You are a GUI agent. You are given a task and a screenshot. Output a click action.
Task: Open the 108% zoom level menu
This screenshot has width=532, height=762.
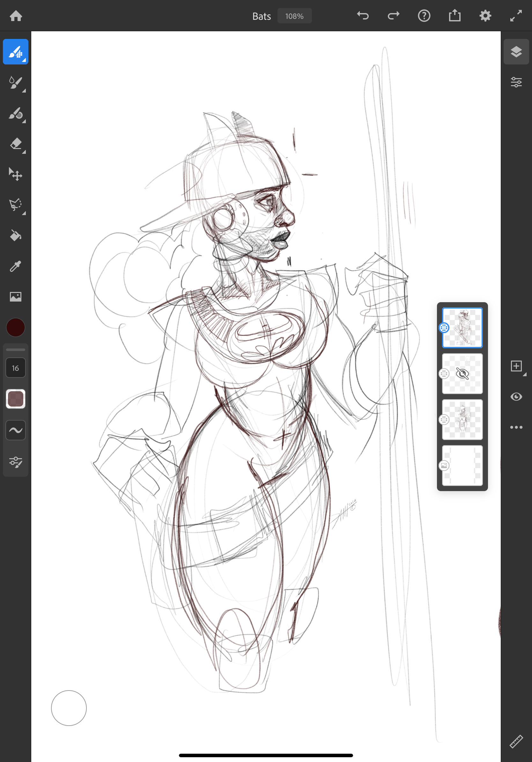click(294, 16)
